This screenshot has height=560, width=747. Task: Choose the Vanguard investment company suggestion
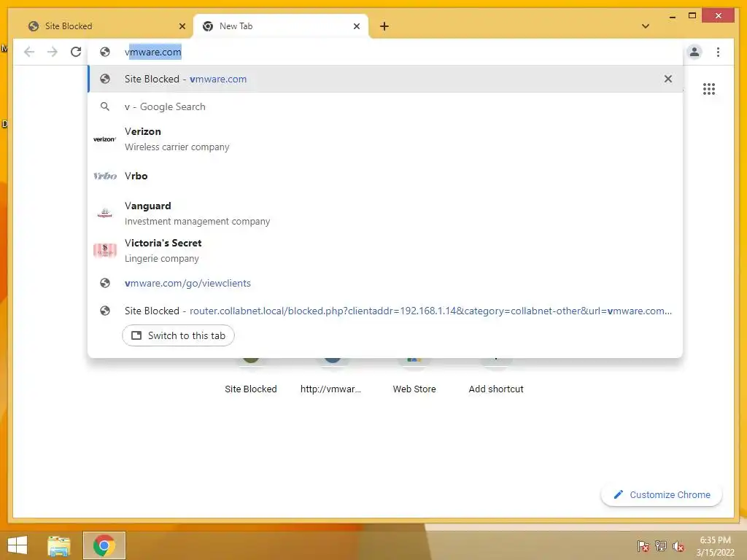pos(385,214)
